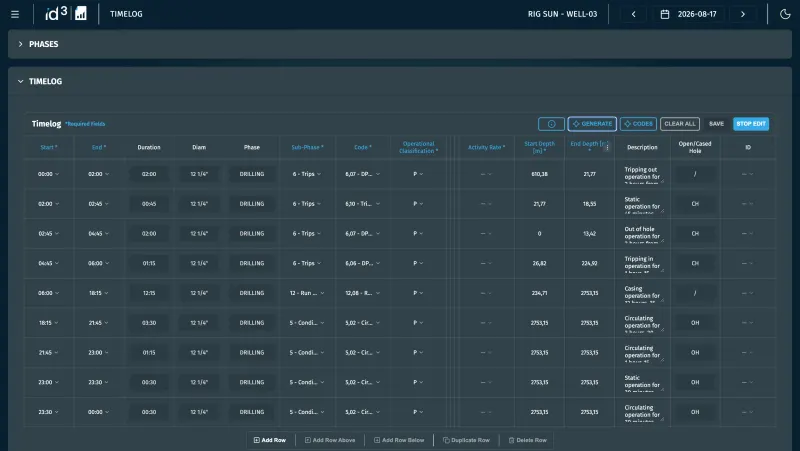Screen dimensions: 800x451
Task: Click Add Row button
Action: (270, 440)
